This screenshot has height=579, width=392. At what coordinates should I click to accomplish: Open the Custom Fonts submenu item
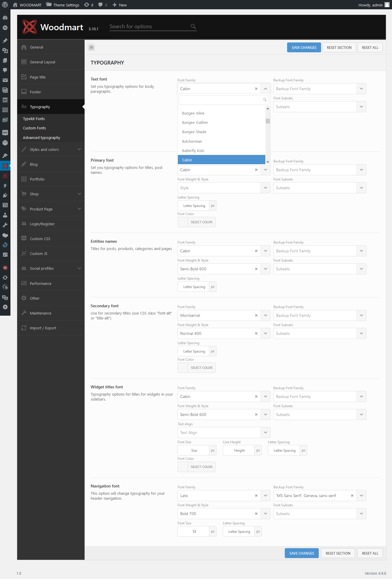(x=34, y=128)
